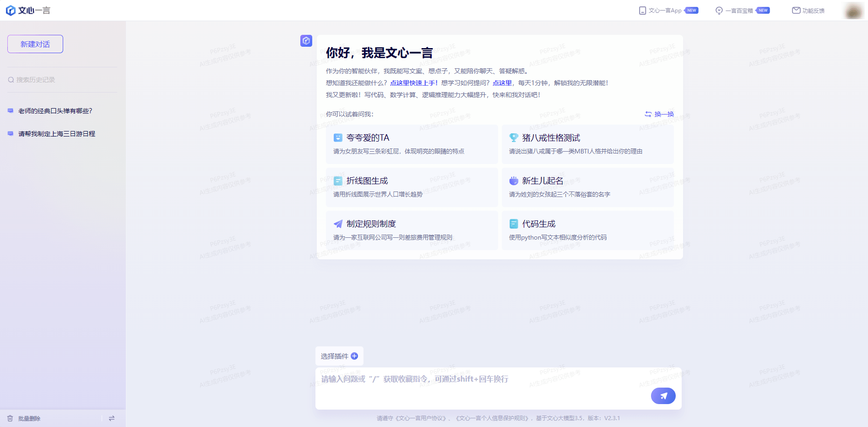Viewport: 868px width, 427px height.
Task: Open the 选择插件 plugin selector
Action: (339, 356)
